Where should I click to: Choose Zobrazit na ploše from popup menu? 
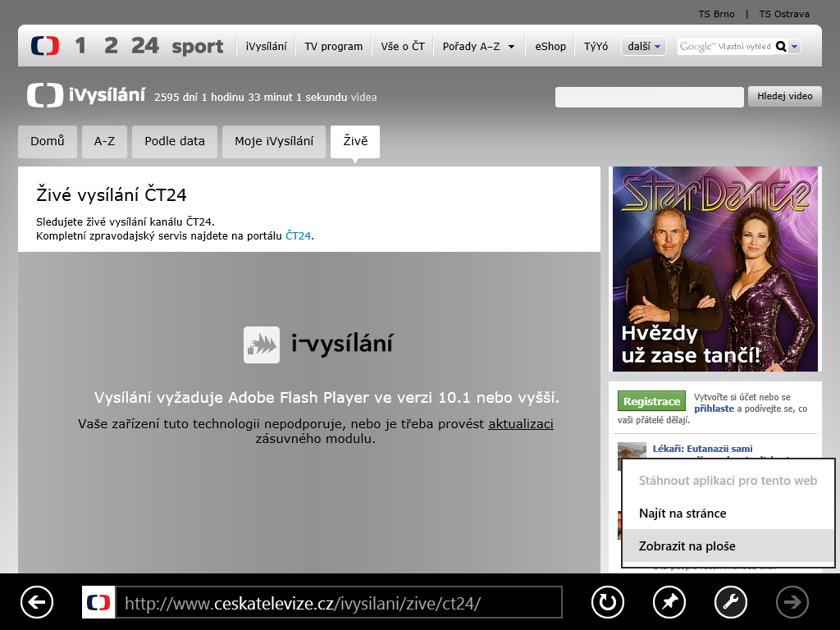pyautogui.click(x=728, y=546)
